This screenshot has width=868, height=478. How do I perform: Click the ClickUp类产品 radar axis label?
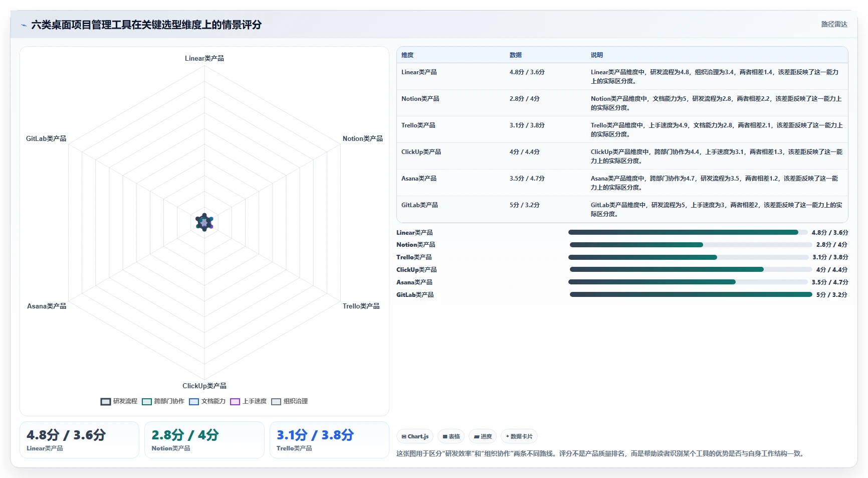204,386
